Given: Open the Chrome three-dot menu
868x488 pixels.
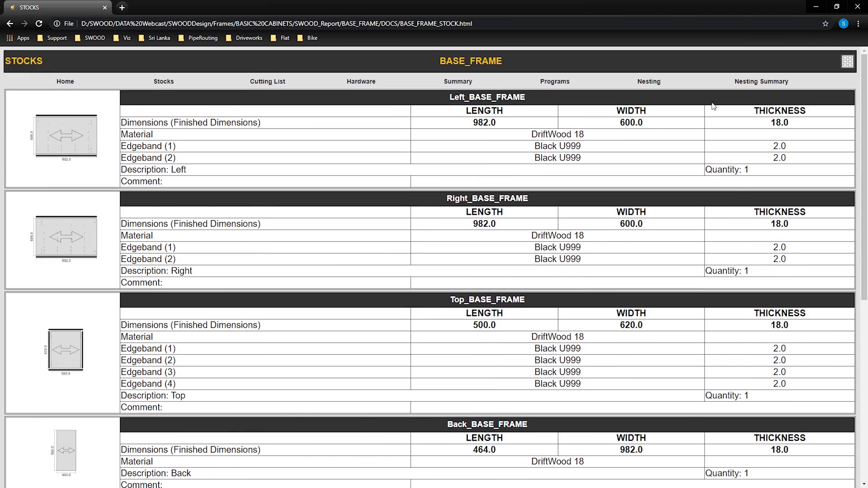Looking at the screenshot, I should [x=858, y=23].
